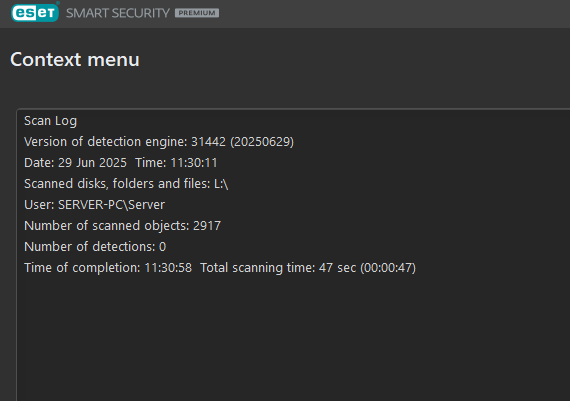Select the User SERVER-PC\Server line
Image resolution: width=570 pixels, height=401 pixels.
coord(95,205)
